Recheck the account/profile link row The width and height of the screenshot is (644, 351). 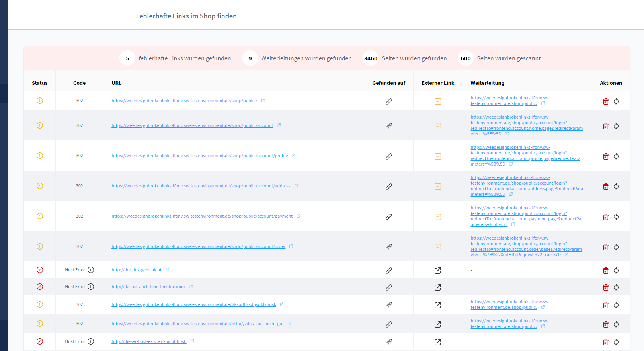616,156
